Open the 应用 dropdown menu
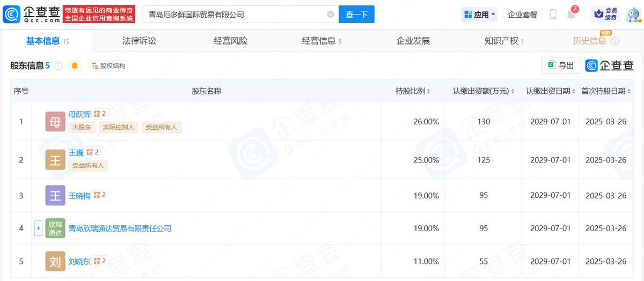 coord(480,14)
